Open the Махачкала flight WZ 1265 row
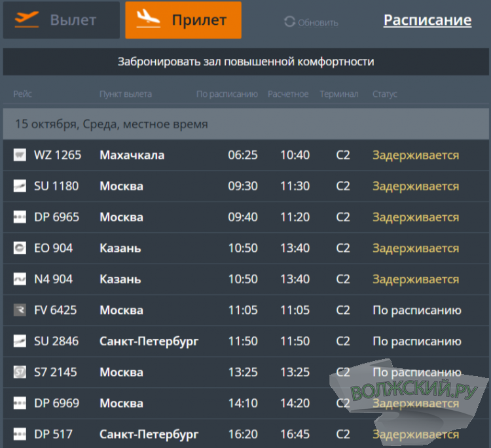 245,155
